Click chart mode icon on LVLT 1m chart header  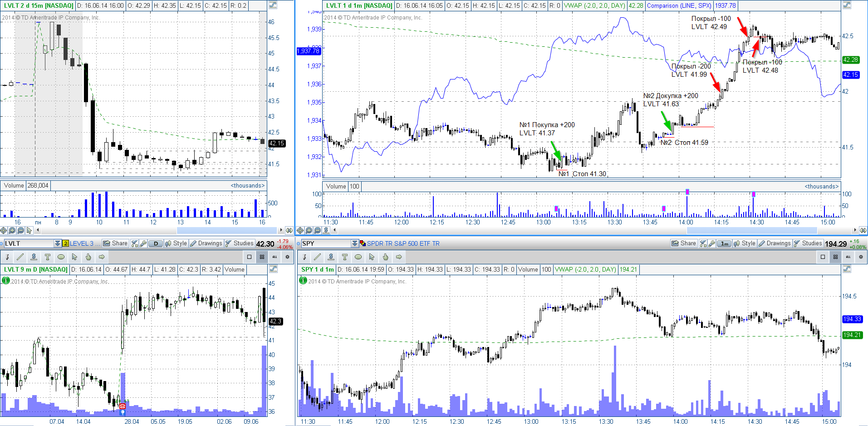point(847,5)
